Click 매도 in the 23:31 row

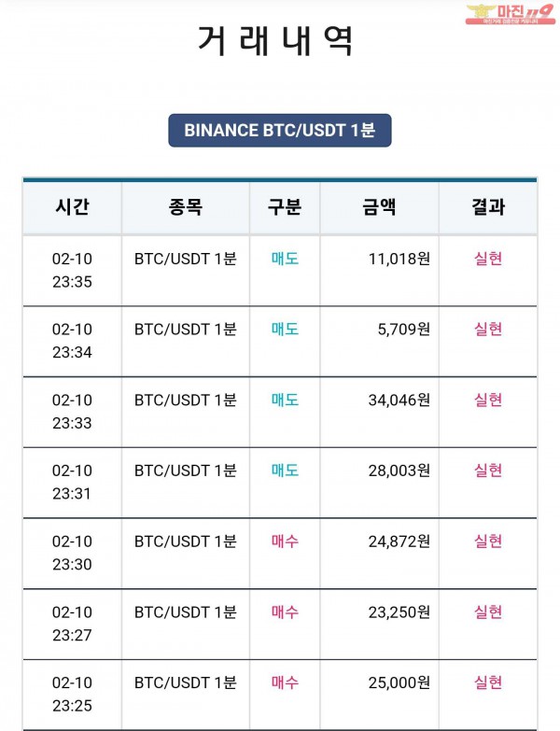[x=285, y=471]
